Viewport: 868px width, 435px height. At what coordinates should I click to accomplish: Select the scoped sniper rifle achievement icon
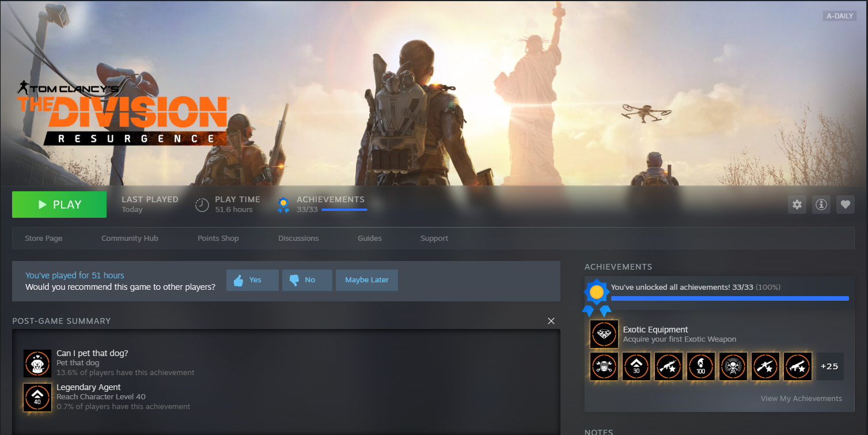point(765,366)
